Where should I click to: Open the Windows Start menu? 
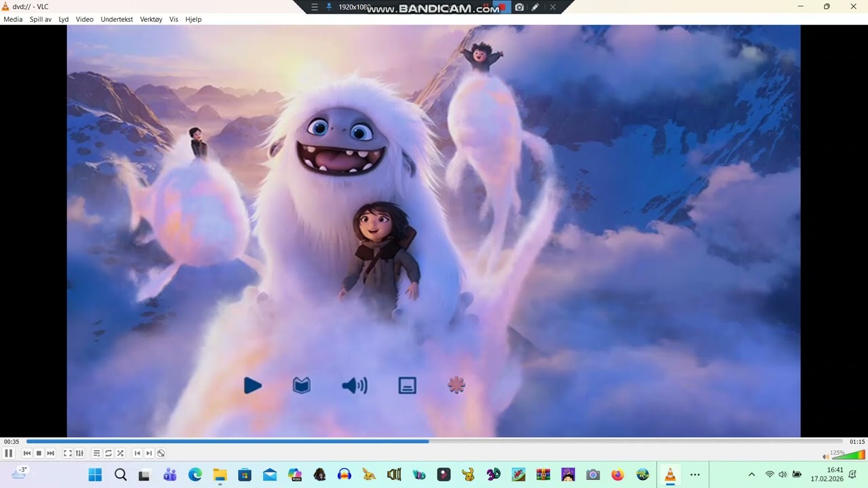95,474
